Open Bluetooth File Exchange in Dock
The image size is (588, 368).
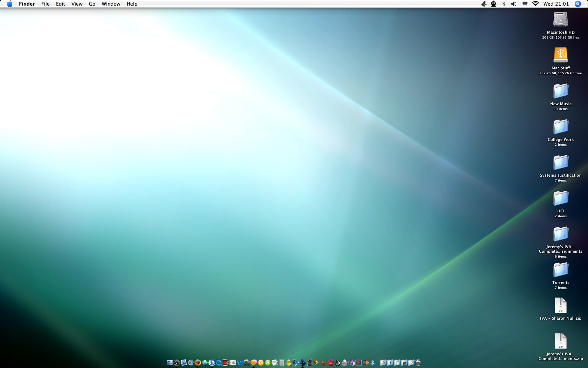[373, 363]
